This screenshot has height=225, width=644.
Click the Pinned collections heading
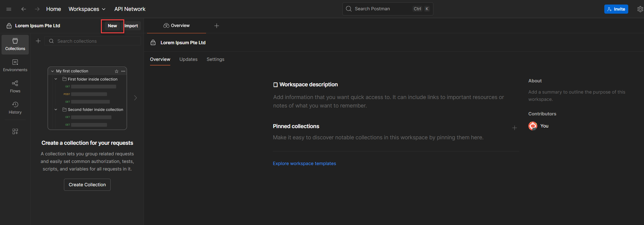(x=296, y=126)
